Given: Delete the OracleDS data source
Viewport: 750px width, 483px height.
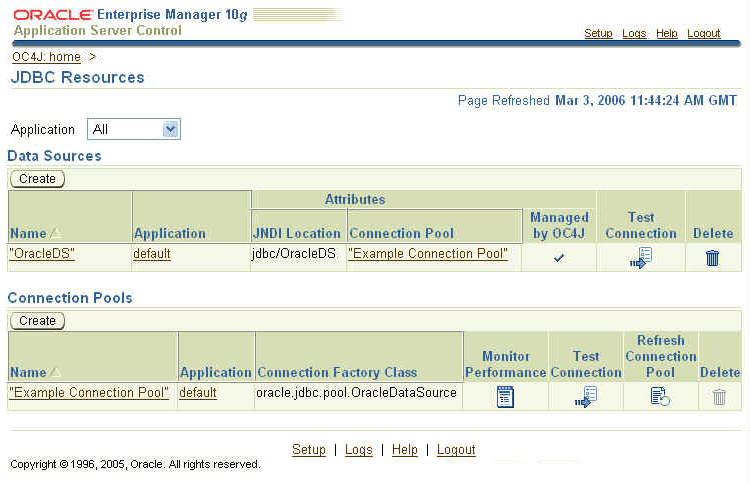Looking at the screenshot, I should click(712, 258).
